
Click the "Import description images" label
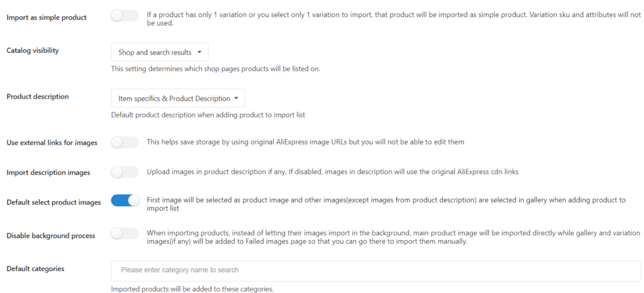pyautogui.click(x=48, y=172)
